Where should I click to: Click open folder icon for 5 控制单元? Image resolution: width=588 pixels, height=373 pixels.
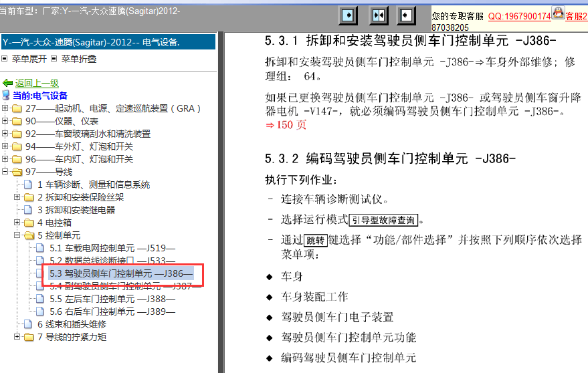(29, 235)
